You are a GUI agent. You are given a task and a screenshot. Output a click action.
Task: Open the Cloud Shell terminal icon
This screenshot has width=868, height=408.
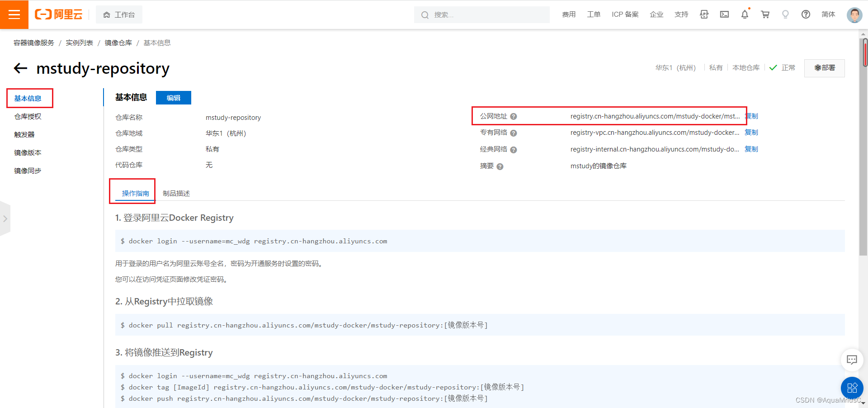(724, 14)
